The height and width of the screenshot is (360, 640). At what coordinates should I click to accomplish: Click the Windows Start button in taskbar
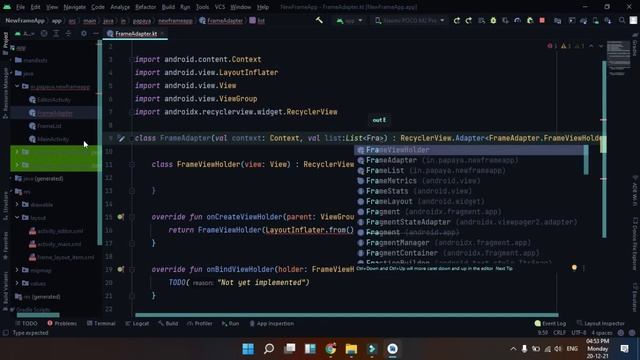click(248, 349)
